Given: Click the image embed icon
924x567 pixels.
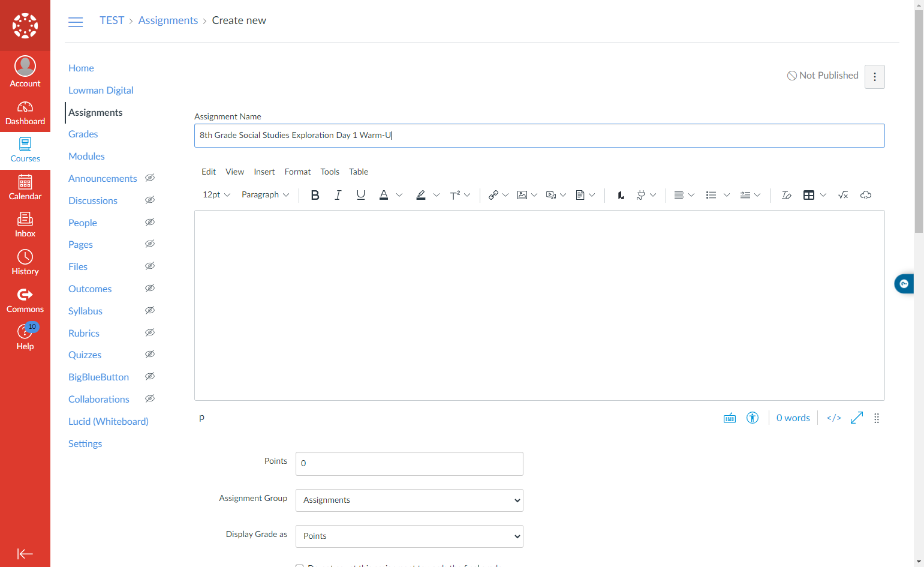Looking at the screenshot, I should point(522,195).
